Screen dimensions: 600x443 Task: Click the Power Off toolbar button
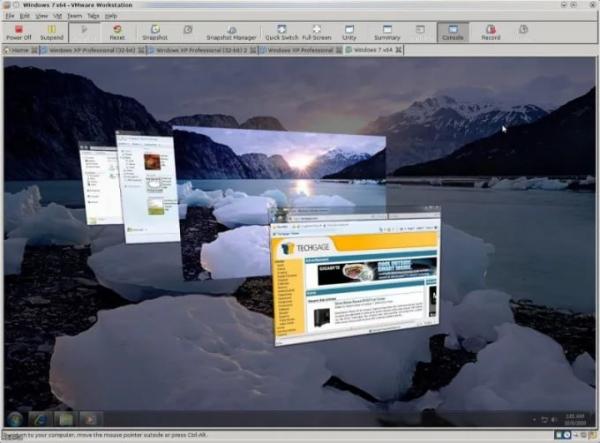tap(18, 32)
